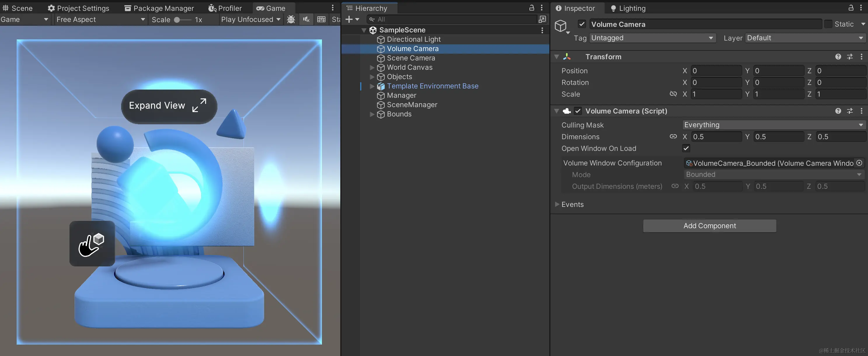Click the Add Component button
Viewport: 868px width, 356px height.
pyautogui.click(x=709, y=226)
